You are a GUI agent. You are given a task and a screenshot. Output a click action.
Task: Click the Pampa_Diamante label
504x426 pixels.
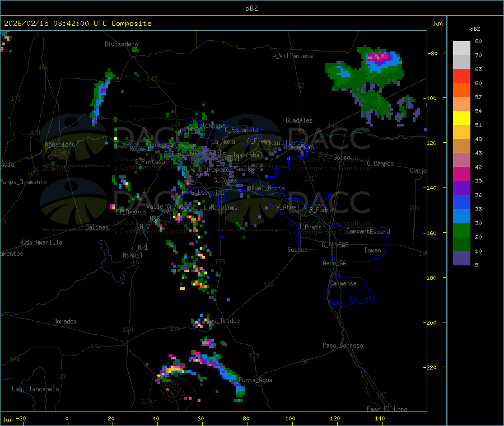point(24,182)
